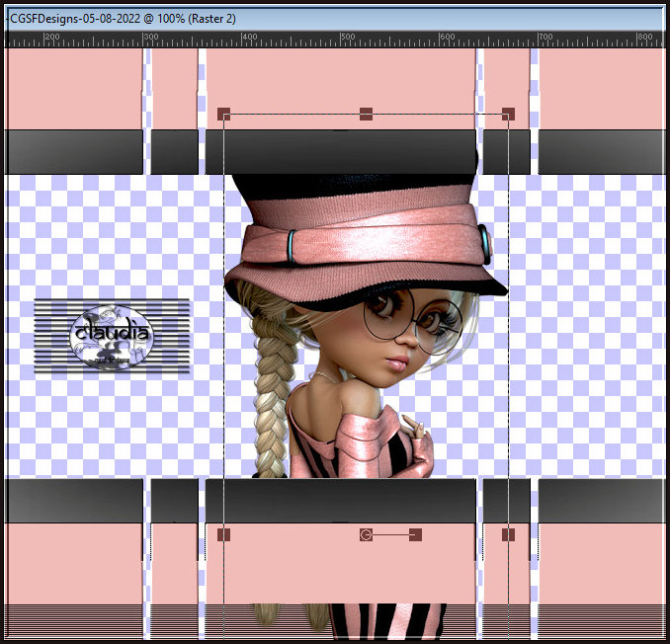The image size is (670, 644).
Task: Click the rotation arm end handle
Action: (415, 534)
